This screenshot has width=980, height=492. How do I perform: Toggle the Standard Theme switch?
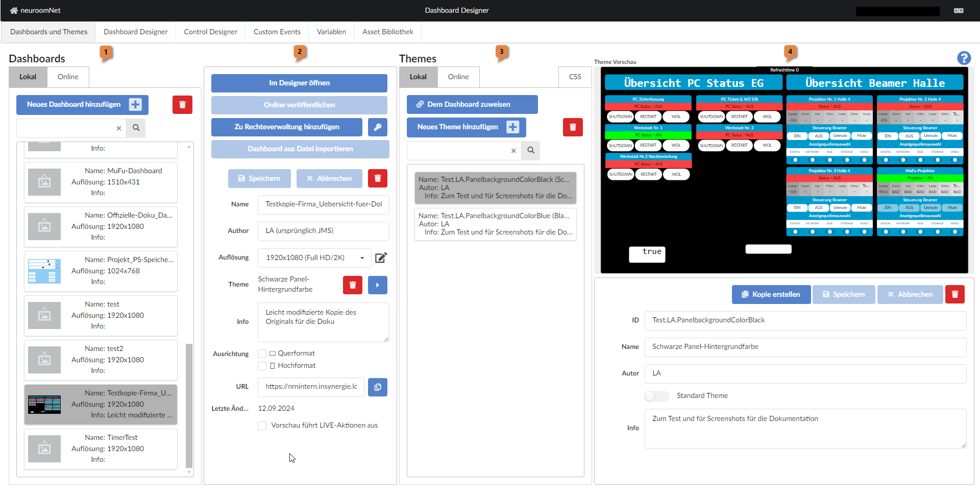pos(657,396)
